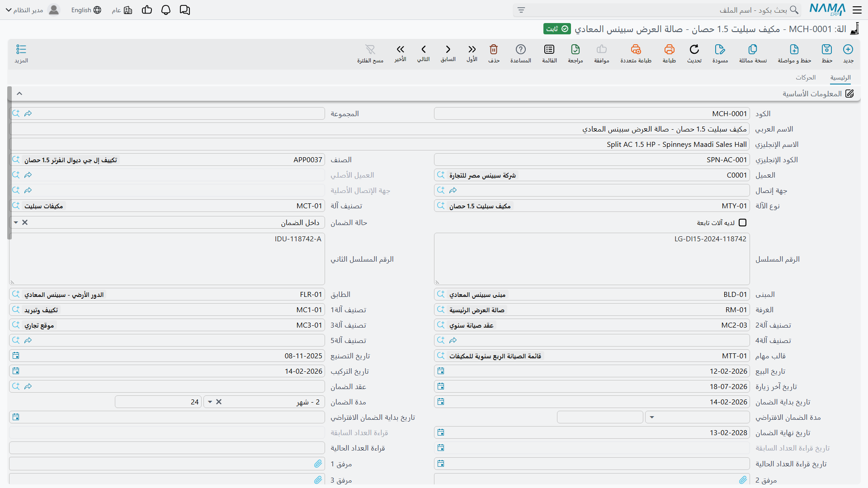Click the الاسم الإنجليزي name field

point(380,144)
